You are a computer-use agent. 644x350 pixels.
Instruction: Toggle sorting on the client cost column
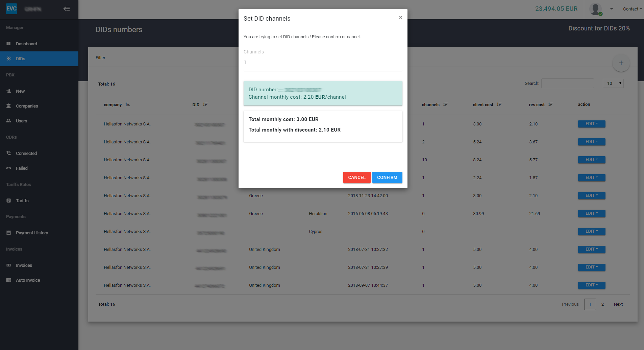pos(500,104)
